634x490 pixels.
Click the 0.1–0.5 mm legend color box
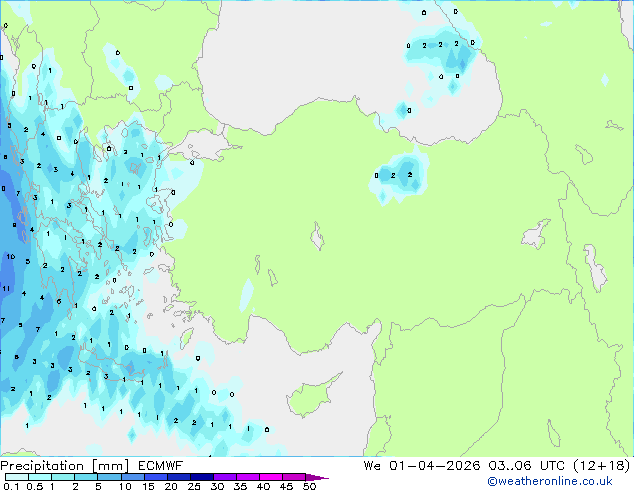17,477
